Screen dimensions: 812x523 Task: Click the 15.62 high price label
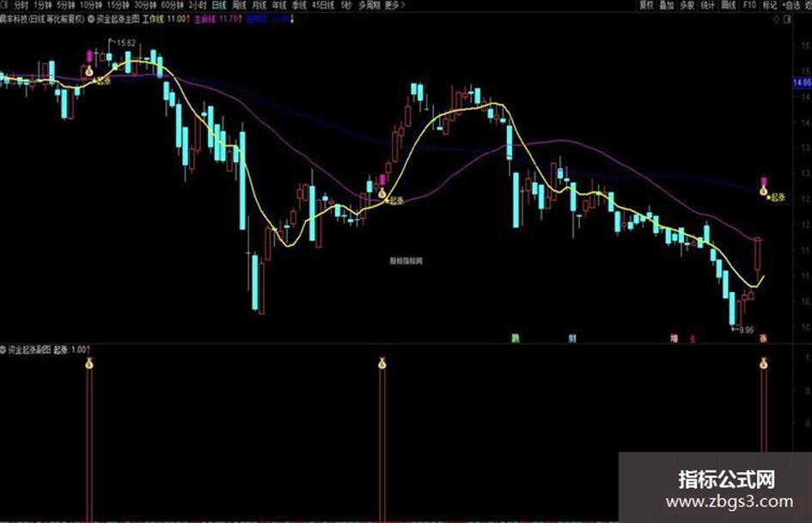pyautogui.click(x=125, y=43)
